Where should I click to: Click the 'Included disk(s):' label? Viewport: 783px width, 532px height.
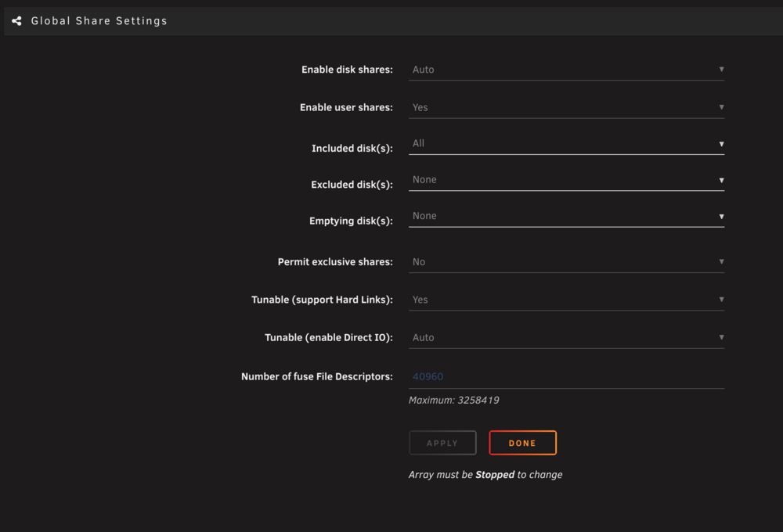click(352, 149)
